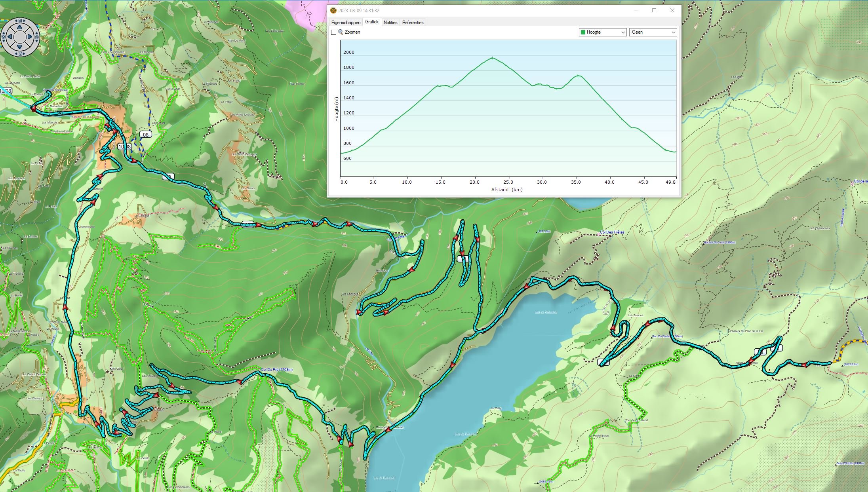This screenshot has height=492, width=868.
Task: Pan map west with compass left arrow
Action: pyautogui.click(x=10, y=37)
